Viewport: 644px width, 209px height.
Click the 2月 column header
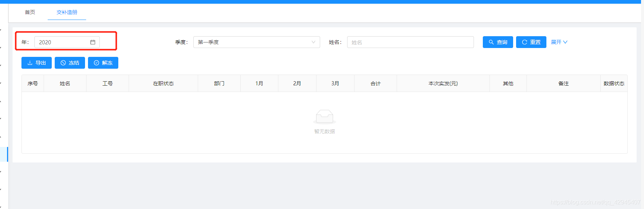(297, 83)
